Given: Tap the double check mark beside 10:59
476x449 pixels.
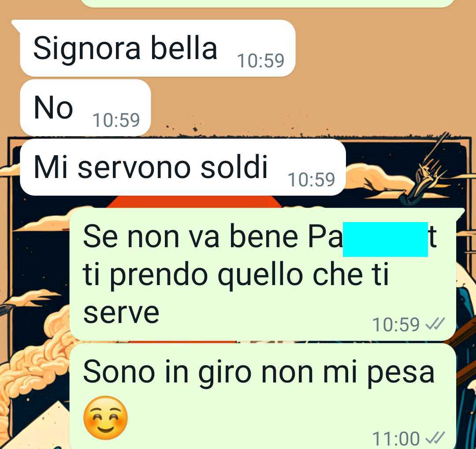Looking at the screenshot, I should click(x=435, y=324).
